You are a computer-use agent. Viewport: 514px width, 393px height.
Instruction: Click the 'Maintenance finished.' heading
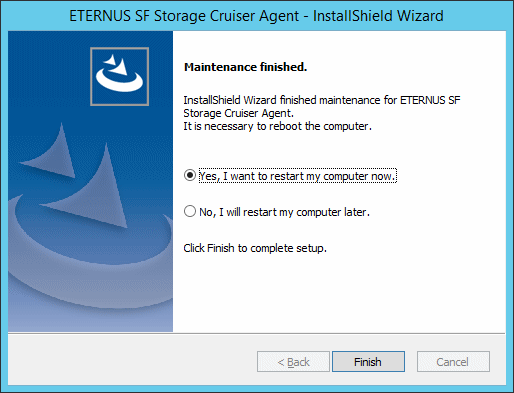(x=245, y=67)
